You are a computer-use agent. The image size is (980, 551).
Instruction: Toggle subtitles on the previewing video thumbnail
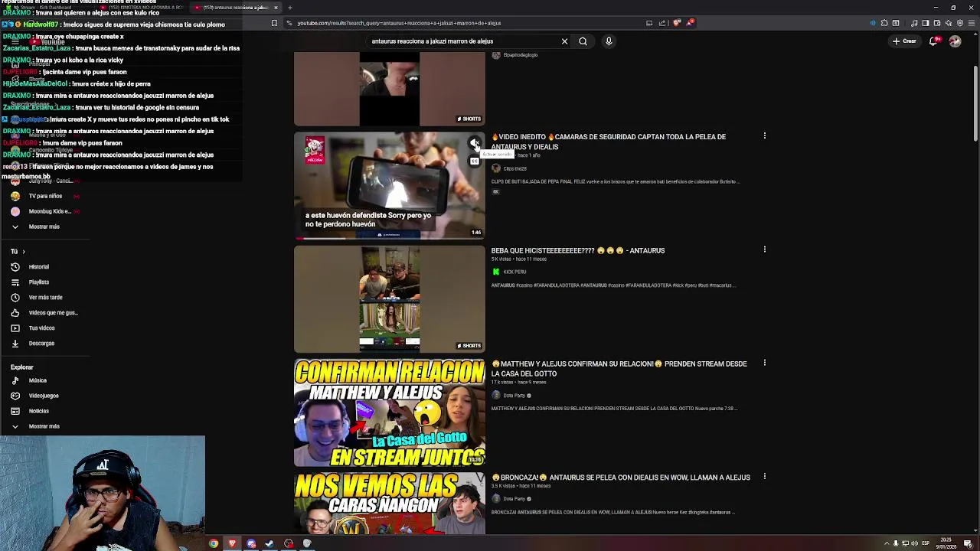475,161
